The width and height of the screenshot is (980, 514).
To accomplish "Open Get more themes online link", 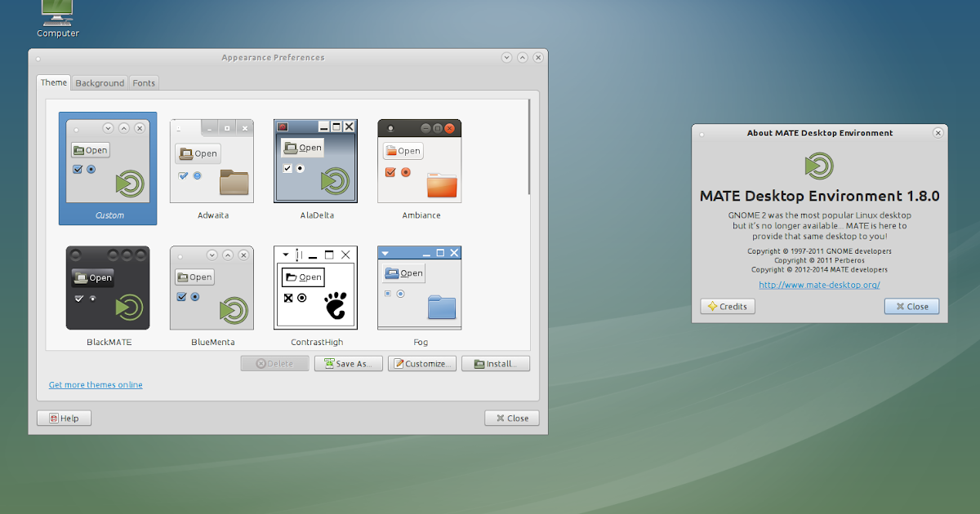I will coord(96,385).
